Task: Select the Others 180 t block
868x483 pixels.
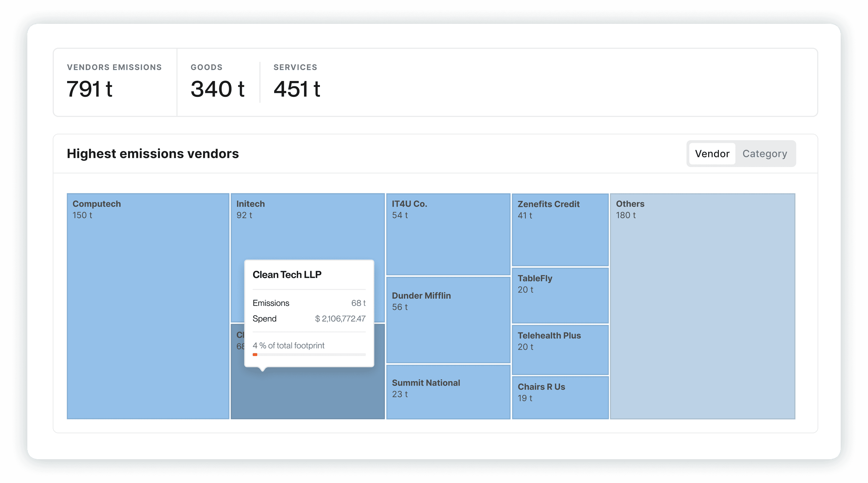Action: click(702, 306)
